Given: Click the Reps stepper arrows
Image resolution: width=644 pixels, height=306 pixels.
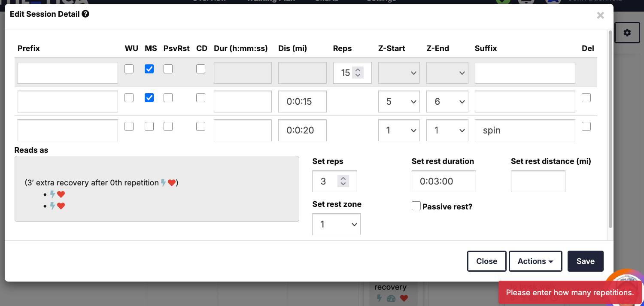Looking at the screenshot, I should [358, 73].
